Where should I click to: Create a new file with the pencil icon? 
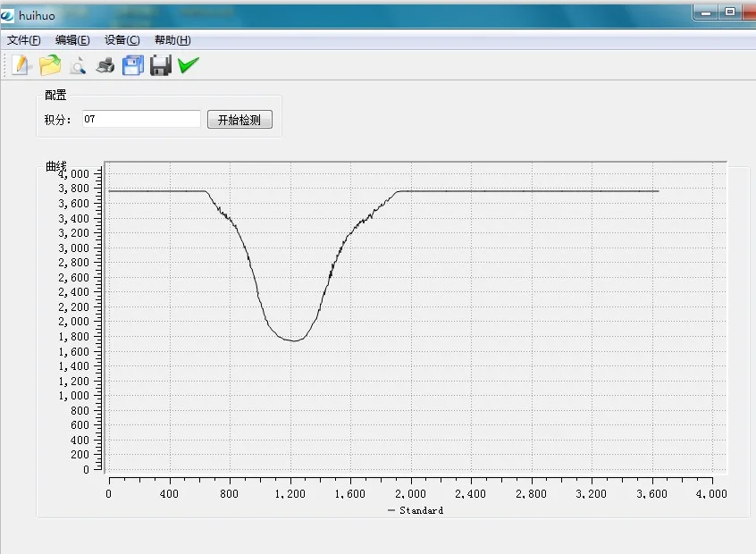tap(20, 64)
